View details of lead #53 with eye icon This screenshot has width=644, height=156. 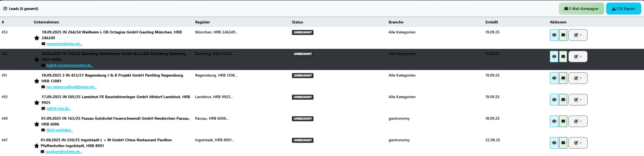point(554,35)
